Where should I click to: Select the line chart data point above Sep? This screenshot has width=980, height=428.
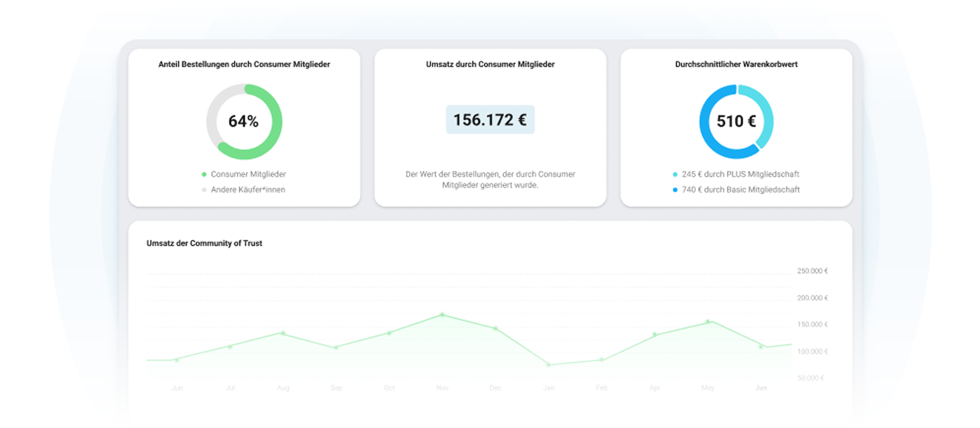tap(336, 347)
